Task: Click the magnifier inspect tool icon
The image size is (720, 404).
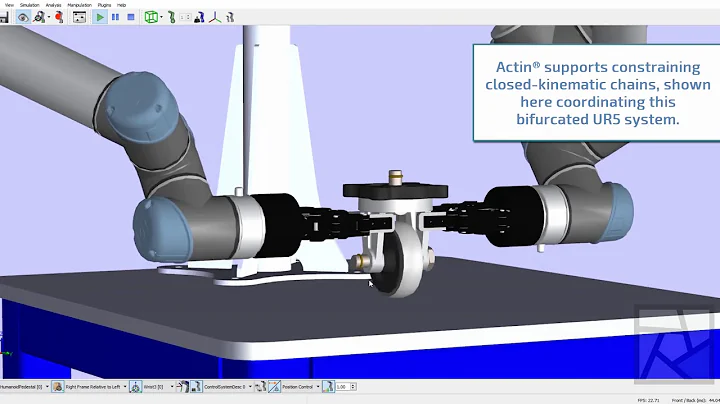Action: pos(39,17)
